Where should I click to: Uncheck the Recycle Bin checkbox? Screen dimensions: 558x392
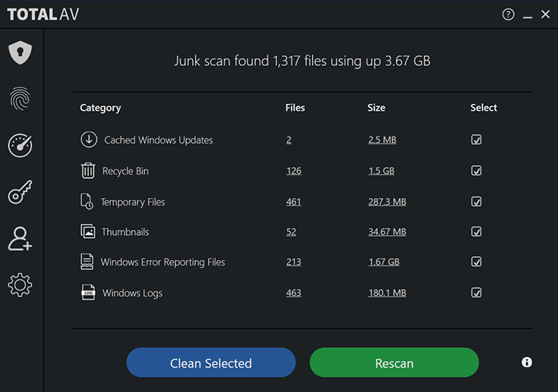pos(476,171)
